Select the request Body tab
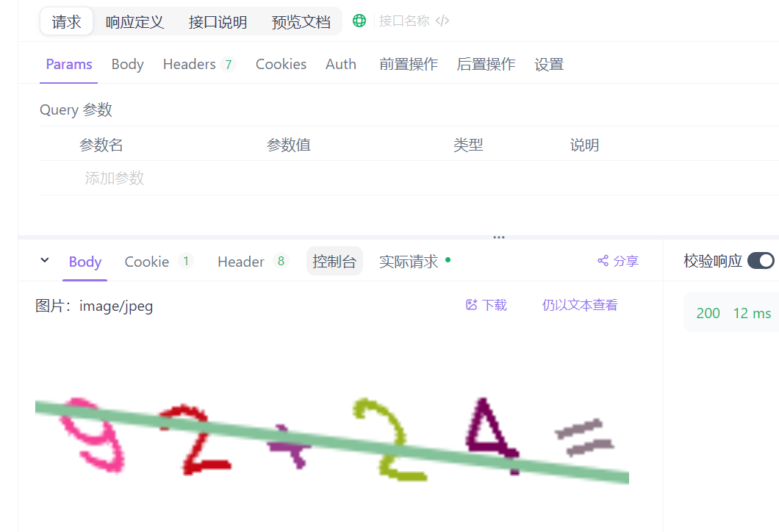Image resolution: width=779 pixels, height=532 pixels. (127, 64)
